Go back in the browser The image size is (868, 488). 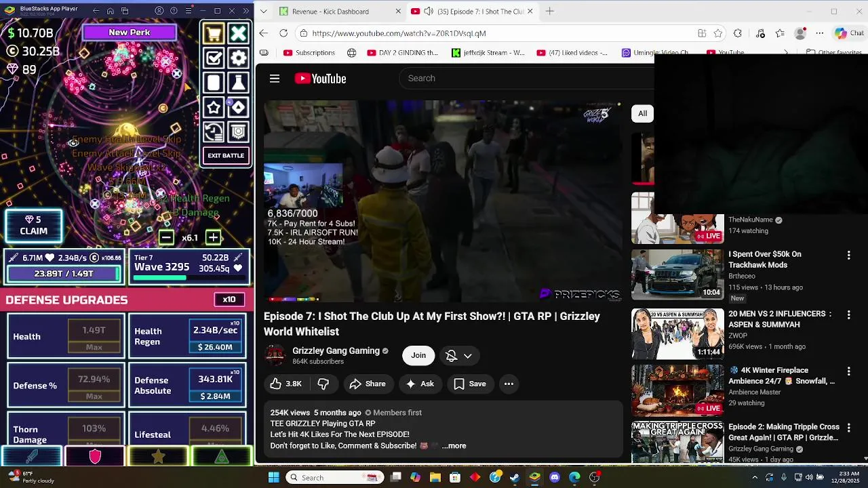pyautogui.click(x=264, y=33)
